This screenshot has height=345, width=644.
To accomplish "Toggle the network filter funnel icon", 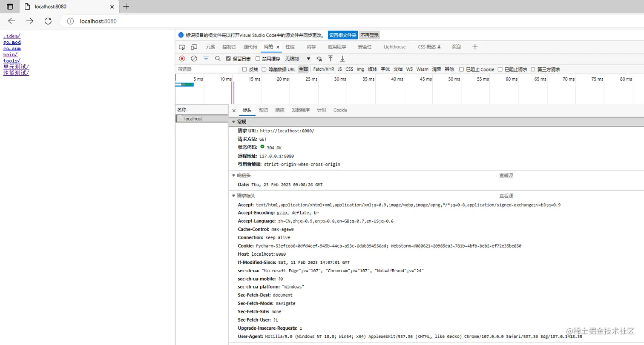I will click(206, 58).
